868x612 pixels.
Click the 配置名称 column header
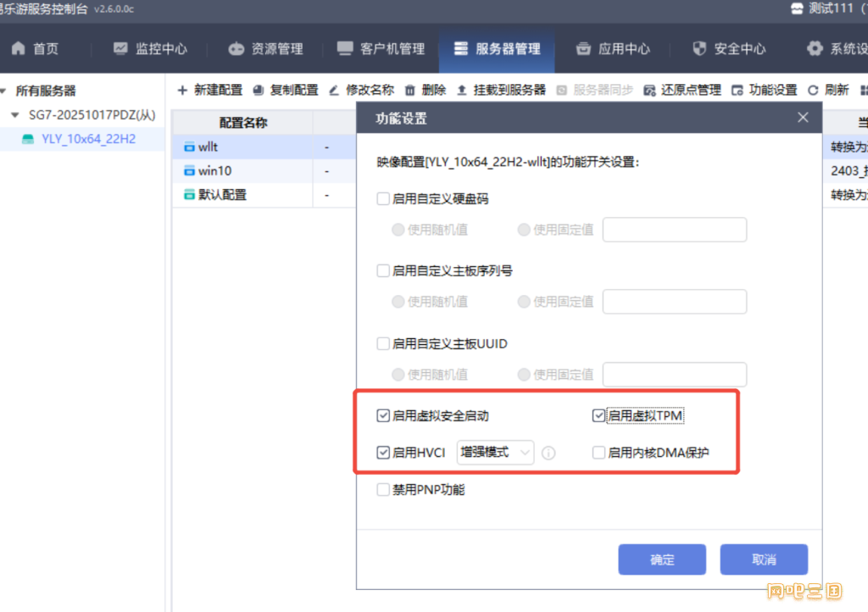[x=243, y=123]
